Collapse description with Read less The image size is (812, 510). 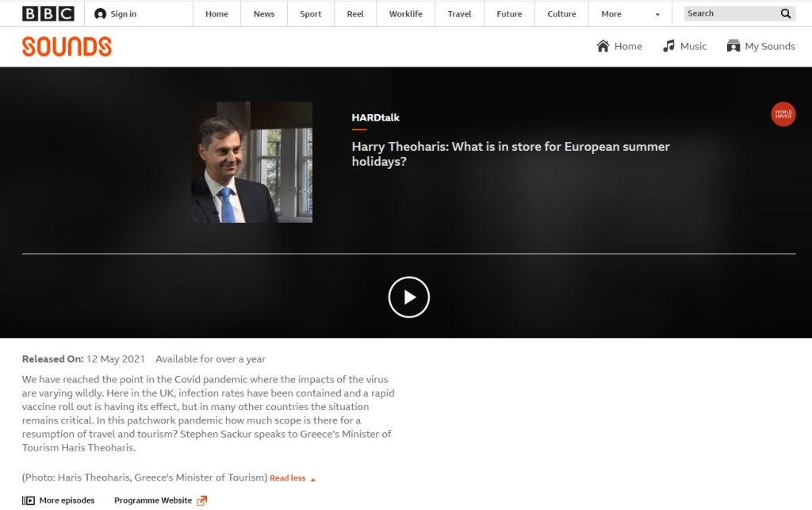(x=293, y=478)
